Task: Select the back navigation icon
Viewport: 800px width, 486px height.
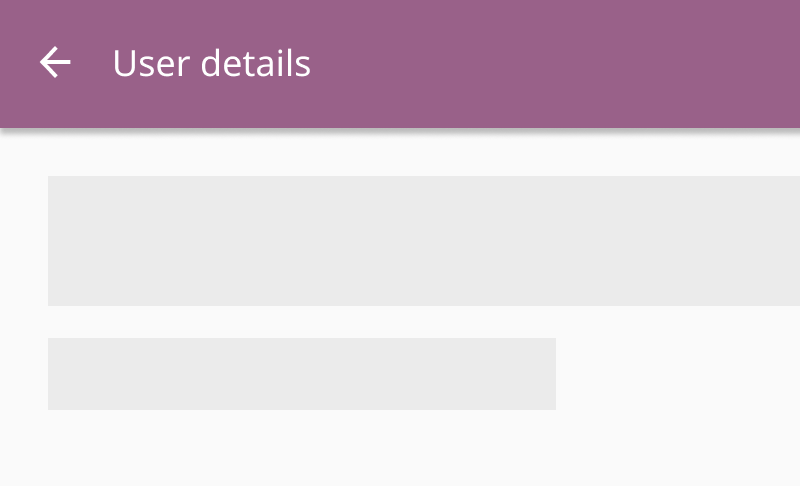Action: (55, 63)
